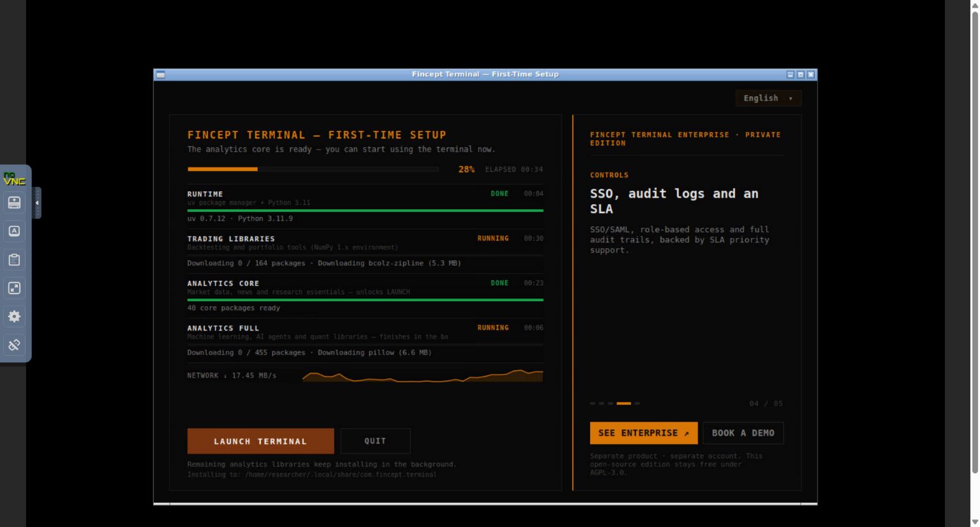Collapse the noVNC control bar handle

pyautogui.click(x=37, y=203)
